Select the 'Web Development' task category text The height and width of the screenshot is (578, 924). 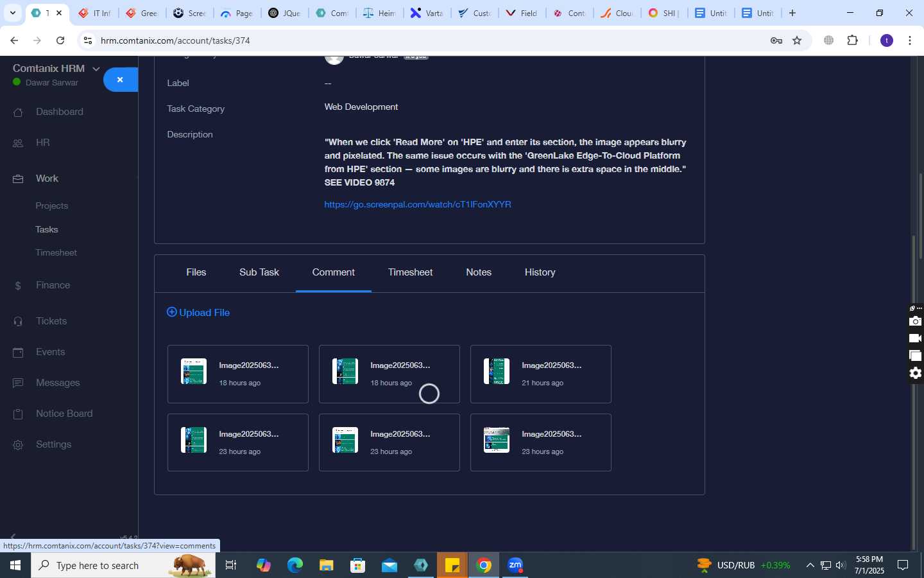point(361,107)
